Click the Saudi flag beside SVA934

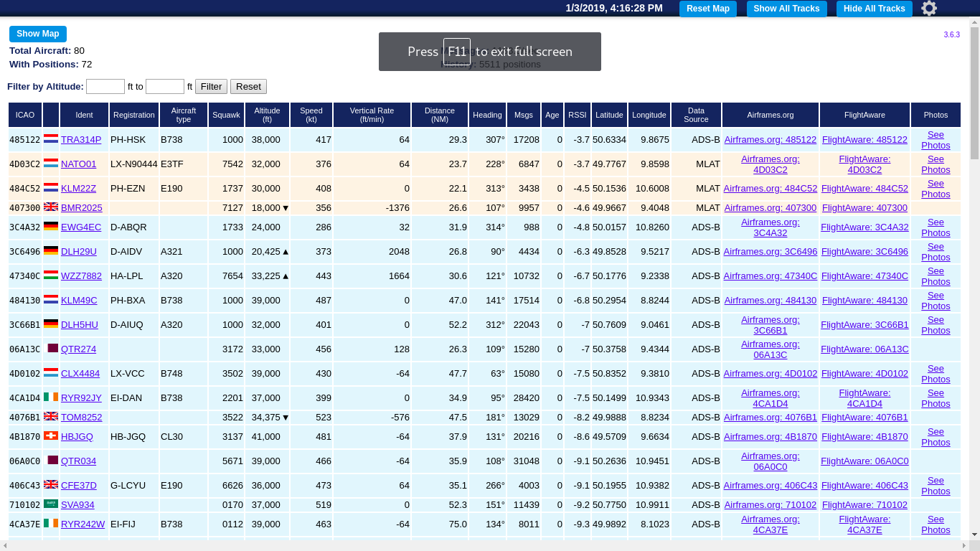click(x=51, y=504)
